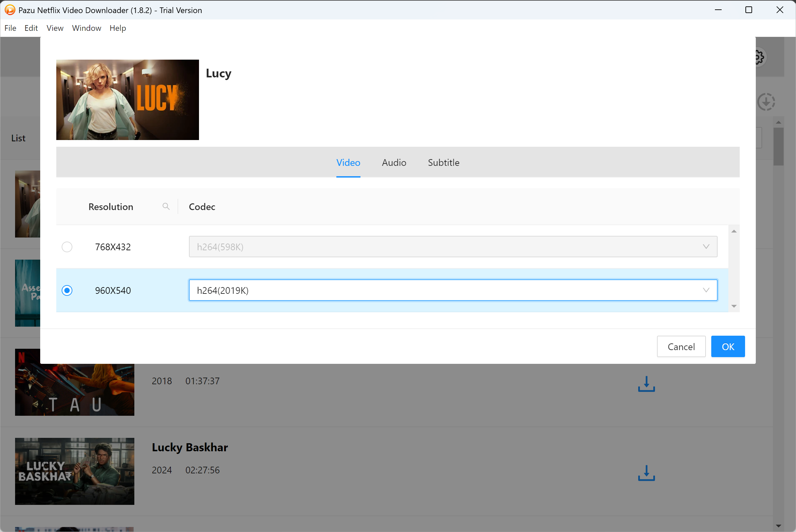Click the 960X540 resolution label
Viewport: 796px width, 532px height.
[113, 290]
